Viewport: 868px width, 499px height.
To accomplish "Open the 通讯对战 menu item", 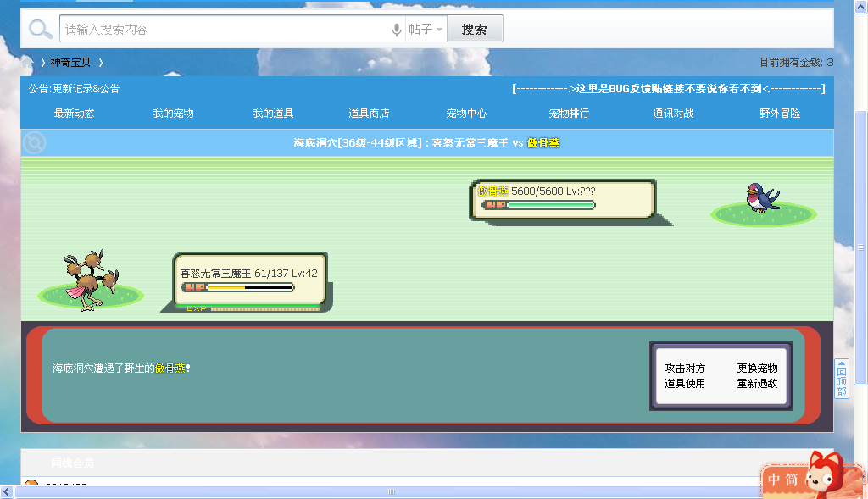I will [672, 114].
